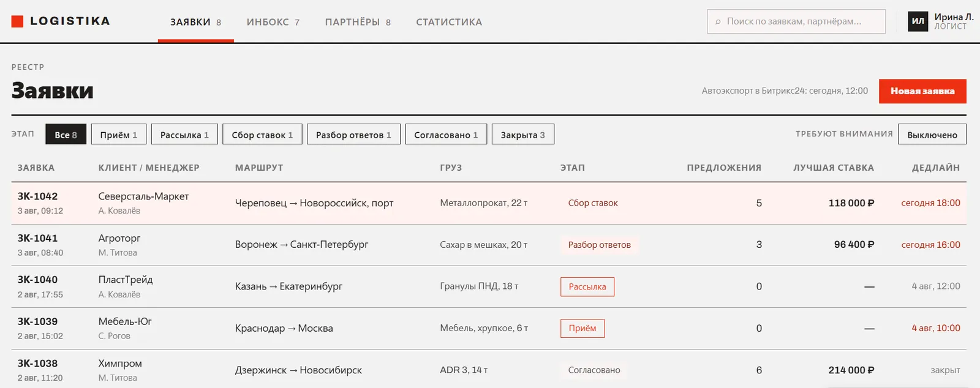
Task: Toggle the Требуют внимания Выключено switch
Action: tap(932, 135)
